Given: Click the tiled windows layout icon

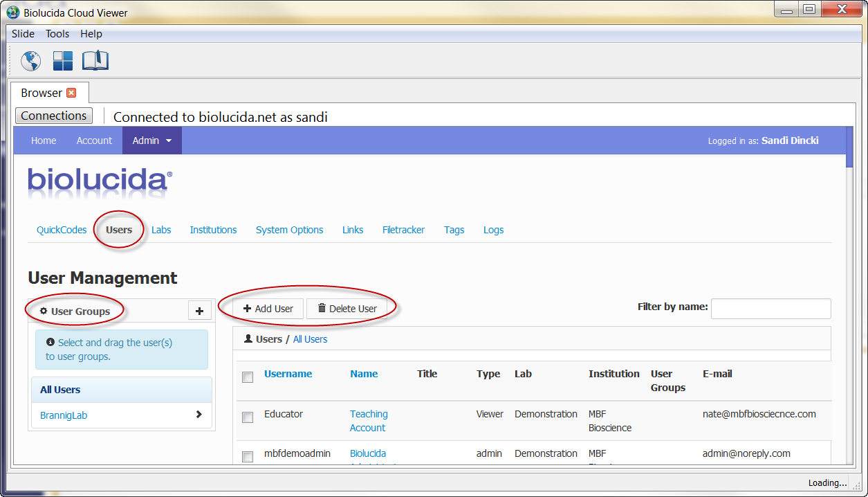Looking at the screenshot, I should coord(63,61).
